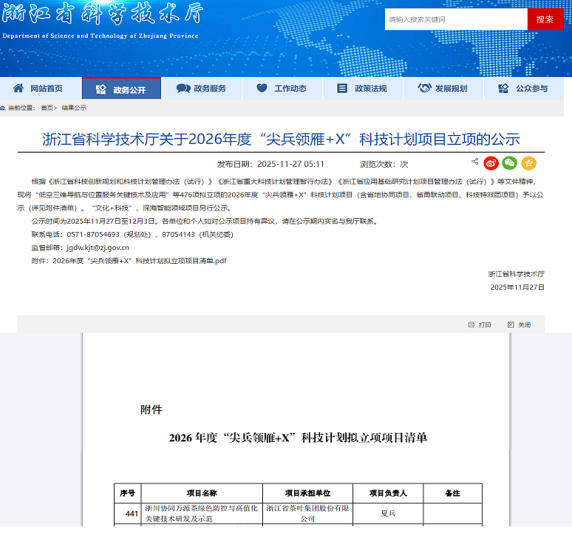Click phone number 0571-87054693

(93, 234)
